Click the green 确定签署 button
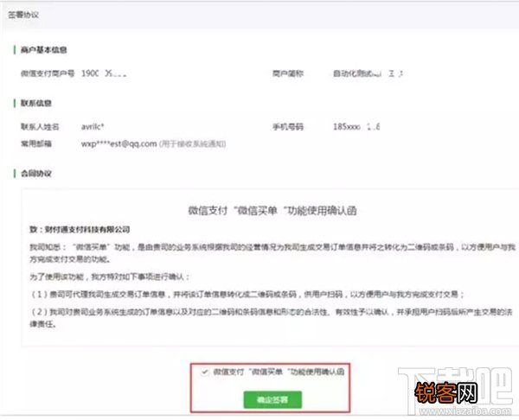The height and width of the screenshot is (420, 519). pyautogui.click(x=272, y=400)
